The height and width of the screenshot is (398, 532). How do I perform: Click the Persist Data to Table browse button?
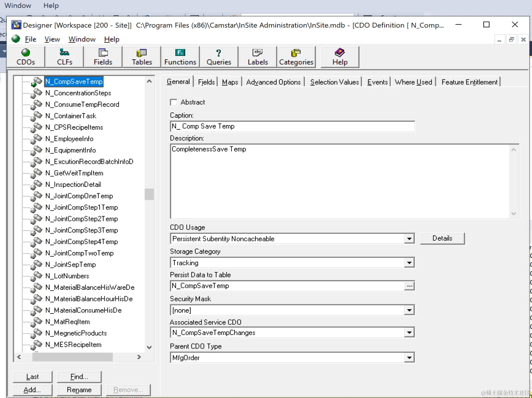[409, 286]
